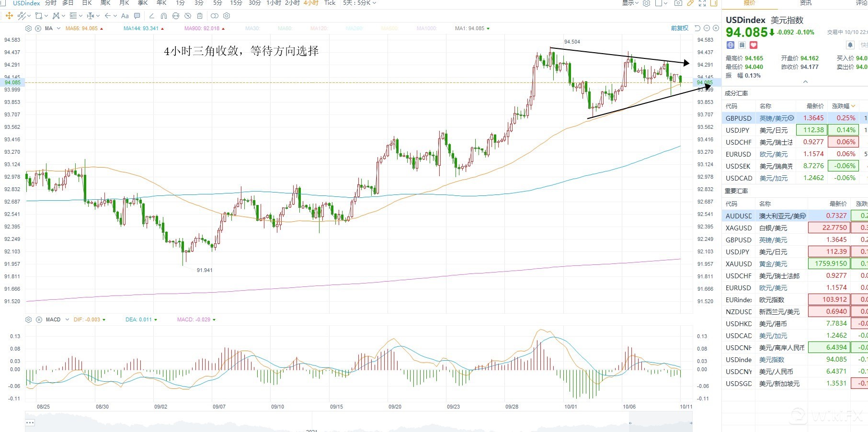Open the 美元/加元 link in 成分汇率 table
The width and height of the screenshot is (868, 432).
(x=773, y=178)
